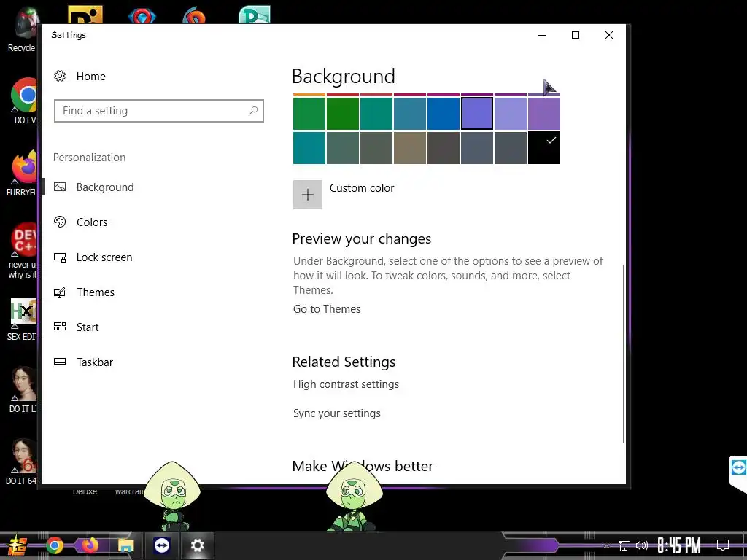Click the 8:45 PM taskbar clock
The width and height of the screenshot is (747, 560).
pyautogui.click(x=679, y=545)
